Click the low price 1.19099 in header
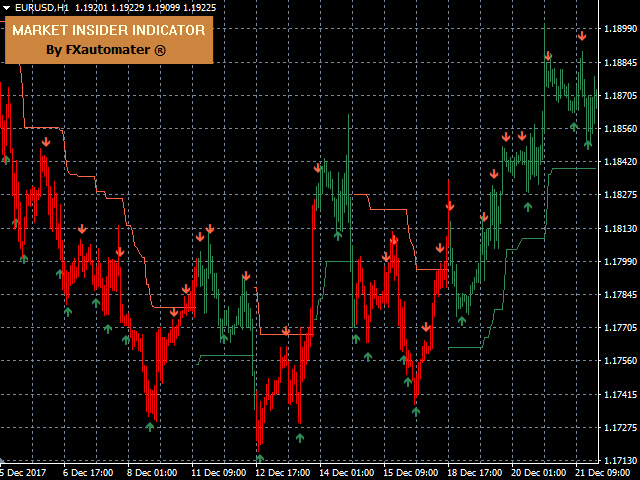The height and width of the screenshot is (480, 640). [x=162, y=7]
